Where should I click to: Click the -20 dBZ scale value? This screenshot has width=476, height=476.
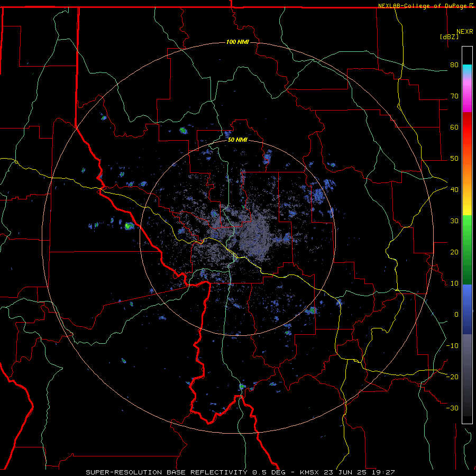pos(452,377)
